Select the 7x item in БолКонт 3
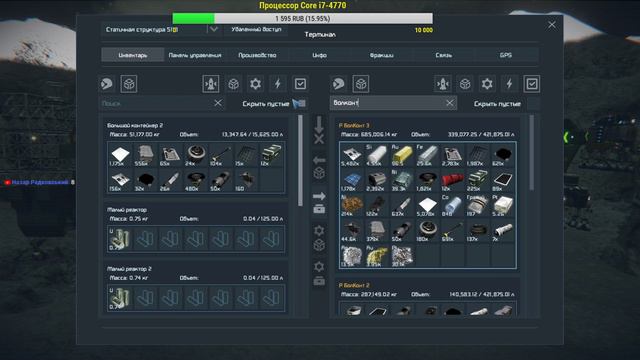 coord(503,230)
